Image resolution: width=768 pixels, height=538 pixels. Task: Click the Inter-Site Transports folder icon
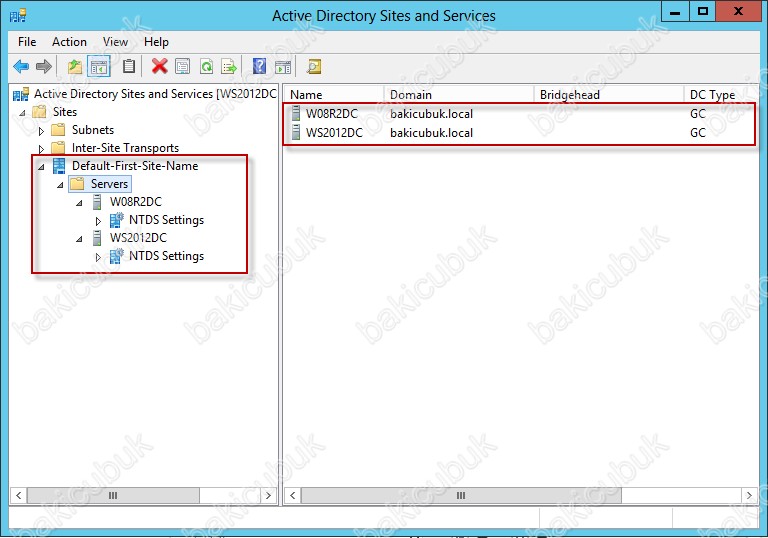[x=58, y=147]
